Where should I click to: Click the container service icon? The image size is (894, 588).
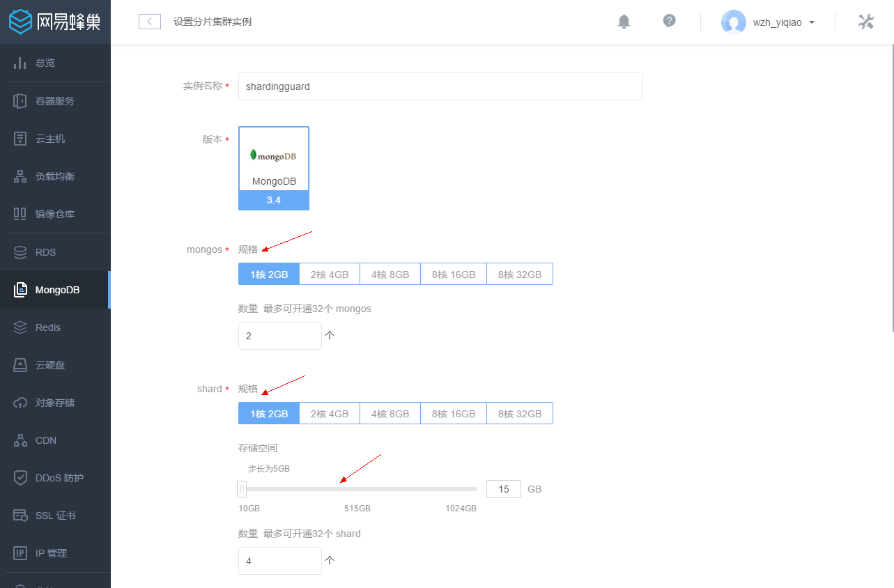click(x=20, y=101)
